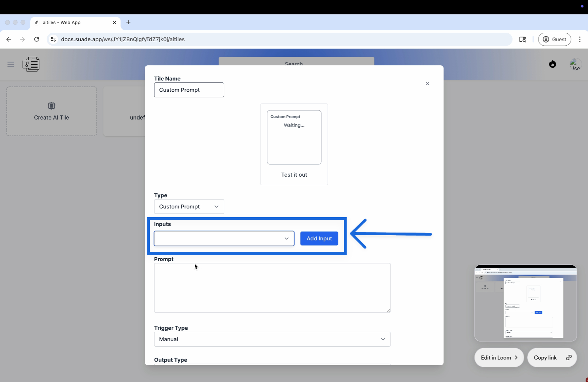588x382 pixels.
Task: Click the Output Type label
Action: pos(171,360)
